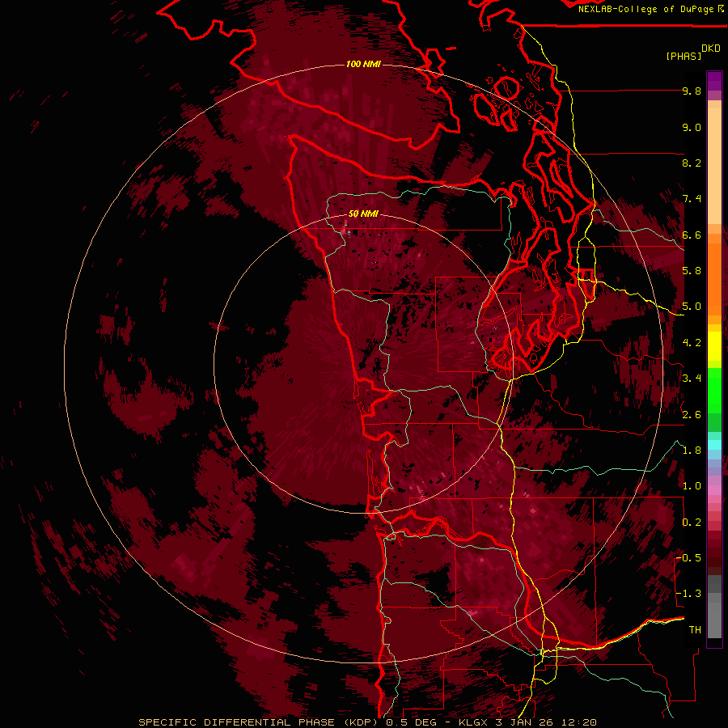728x728 pixels.
Task: Click the 1.0 legend scale value
Action: click(692, 486)
